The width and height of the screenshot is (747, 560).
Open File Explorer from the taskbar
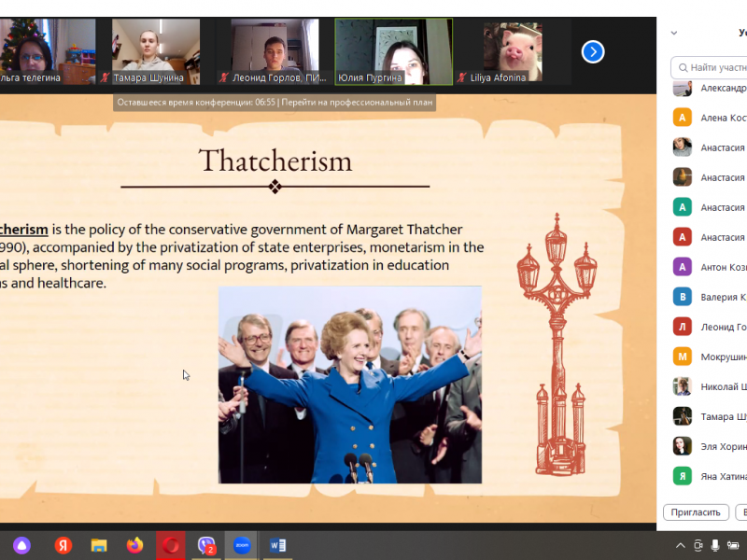99,545
